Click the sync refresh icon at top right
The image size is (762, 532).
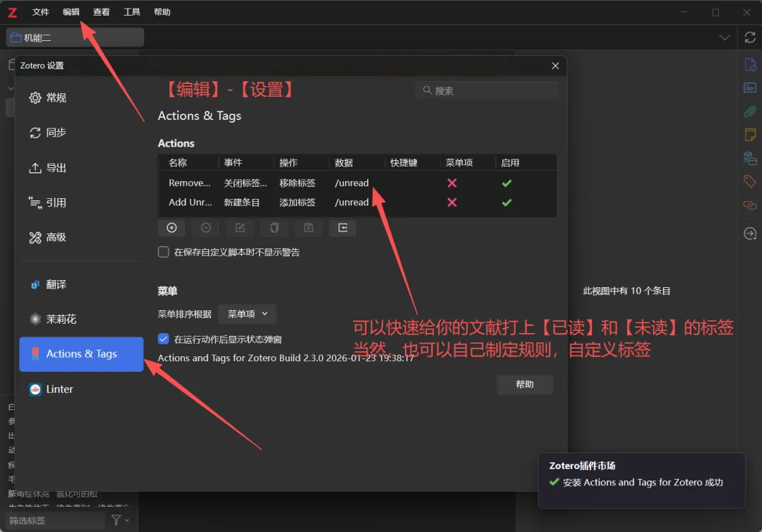750,37
